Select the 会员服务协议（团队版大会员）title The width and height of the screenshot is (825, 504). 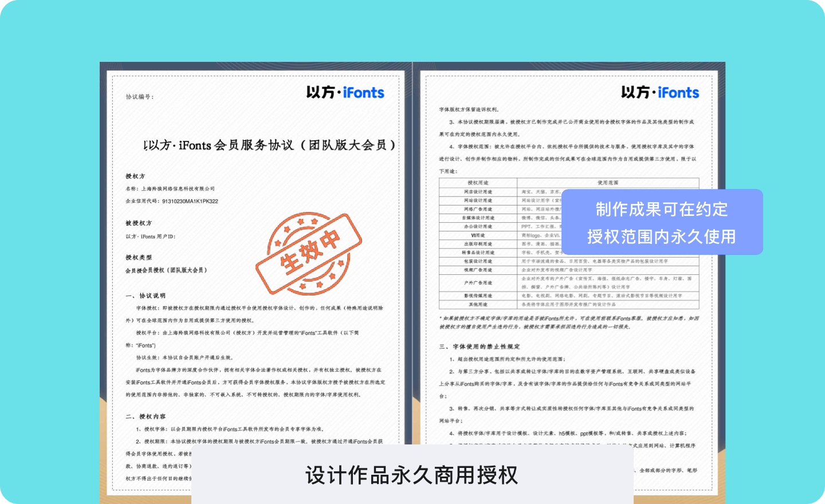tap(270, 145)
